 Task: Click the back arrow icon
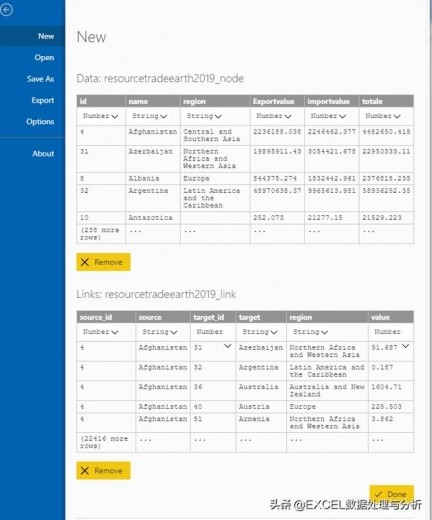6,9
